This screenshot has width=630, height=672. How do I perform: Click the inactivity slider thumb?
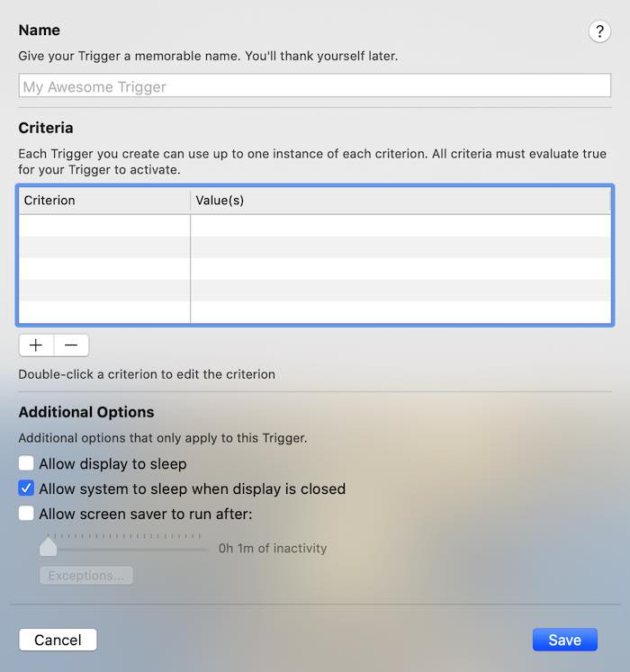coord(48,546)
